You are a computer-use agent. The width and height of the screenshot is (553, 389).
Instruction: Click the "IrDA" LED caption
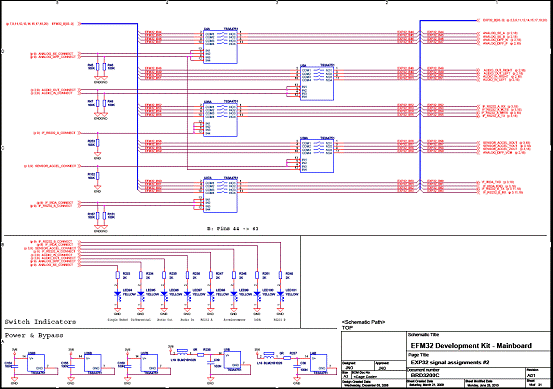pos(257,320)
